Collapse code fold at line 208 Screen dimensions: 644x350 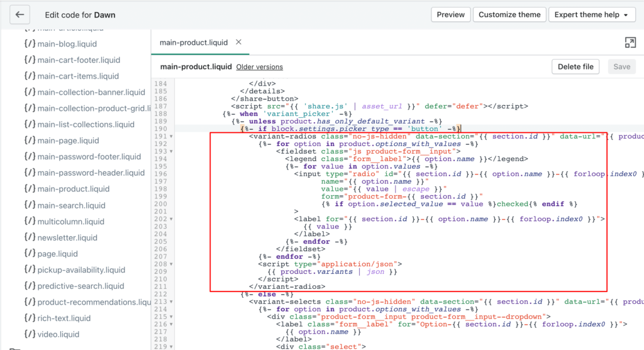point(171,264)
